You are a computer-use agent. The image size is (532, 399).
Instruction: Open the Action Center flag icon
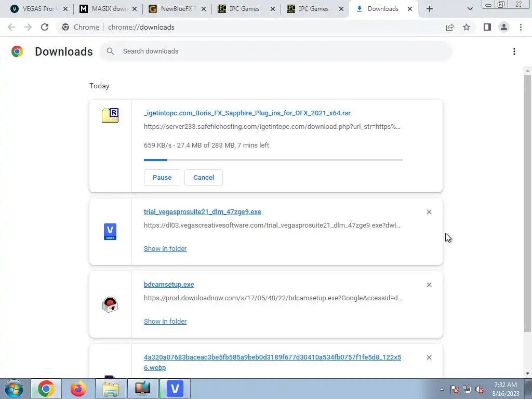[x=455, y=389]
